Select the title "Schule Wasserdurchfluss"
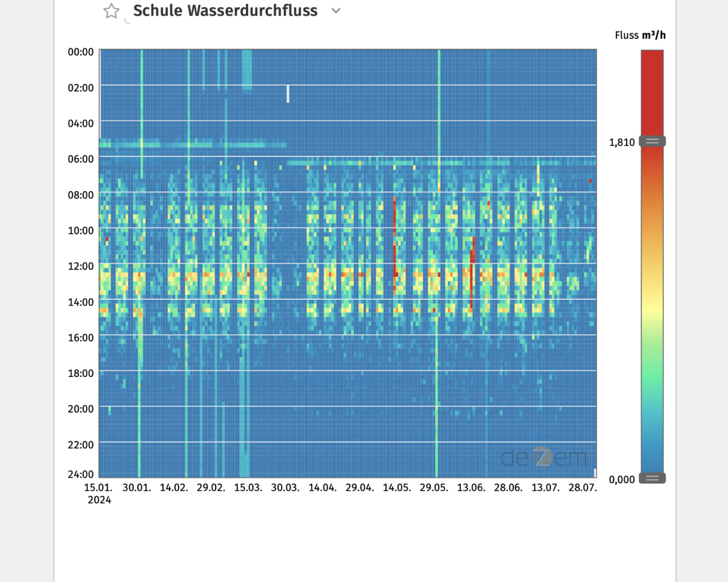728x582 pixels. click(225, 10)
